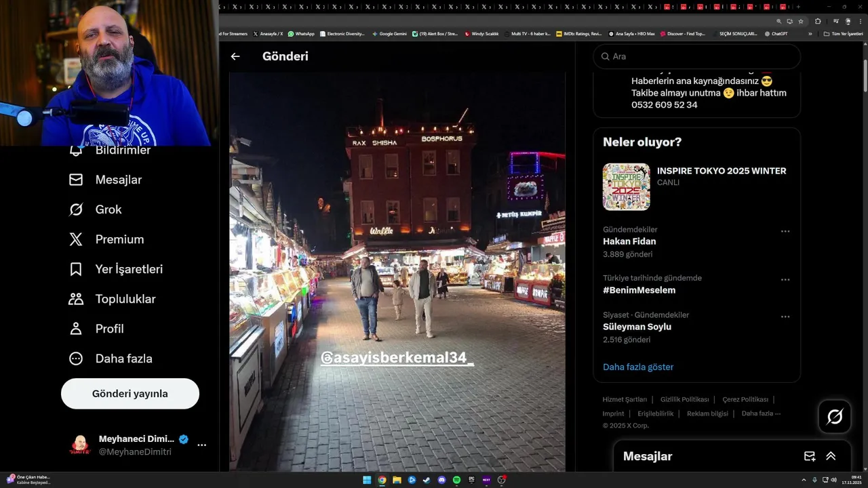Click Daha fazla göster under trends
868x488 pixels.
coord(638,367)
